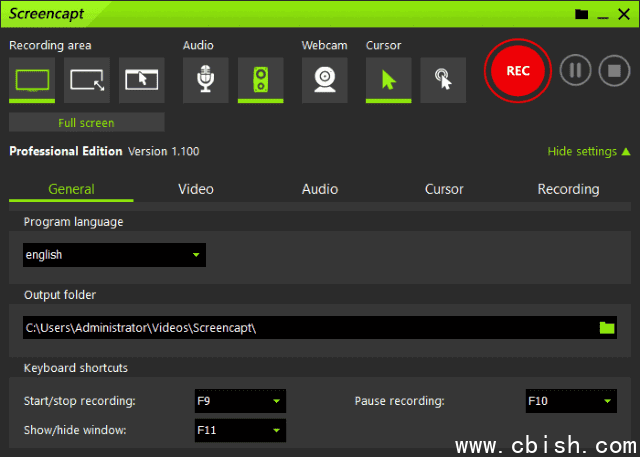Expand Show/hide window shortcut dropdown
The image size is (640, 457).
(240, 431)
